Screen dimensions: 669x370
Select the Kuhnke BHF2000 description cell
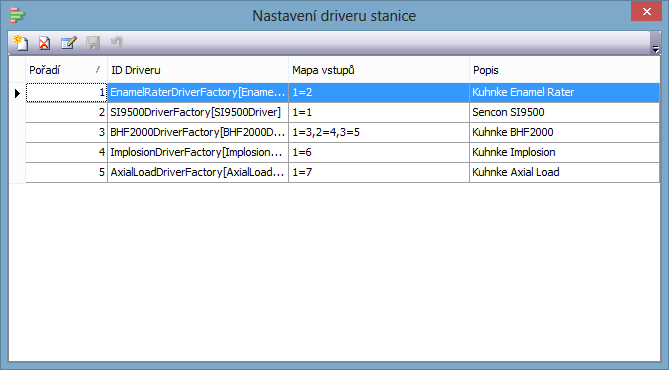click(x=564, y=133)
